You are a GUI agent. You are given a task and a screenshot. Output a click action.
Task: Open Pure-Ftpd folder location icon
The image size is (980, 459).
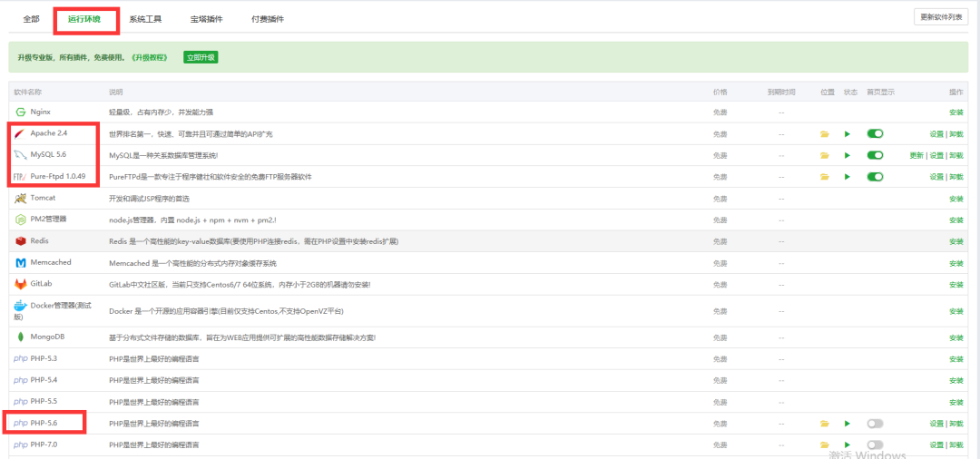824,177
